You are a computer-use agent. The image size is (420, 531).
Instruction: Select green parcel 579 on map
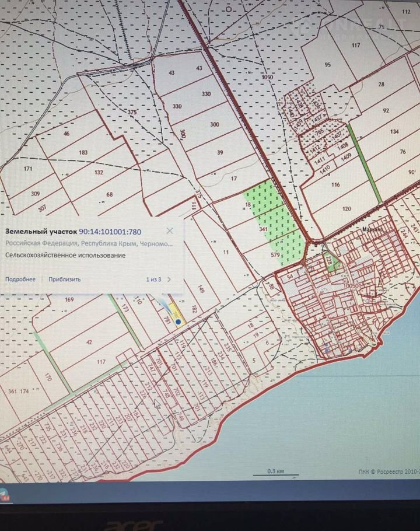[x=276, y=254]
